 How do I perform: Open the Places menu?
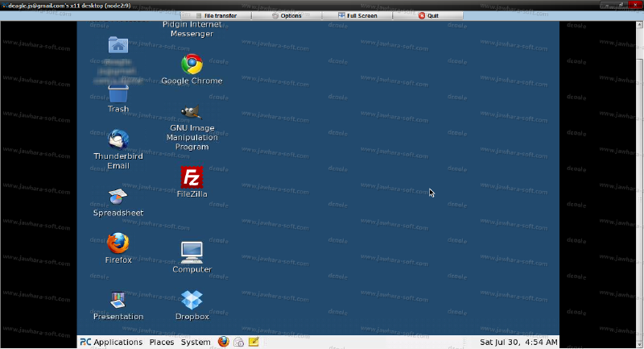coord(162,342)
